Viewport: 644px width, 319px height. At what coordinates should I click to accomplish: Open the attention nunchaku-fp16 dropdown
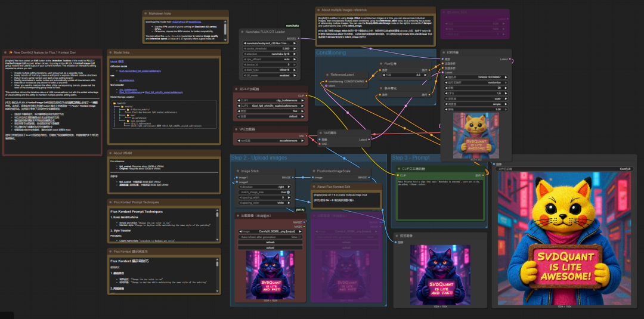pos(270,54)
